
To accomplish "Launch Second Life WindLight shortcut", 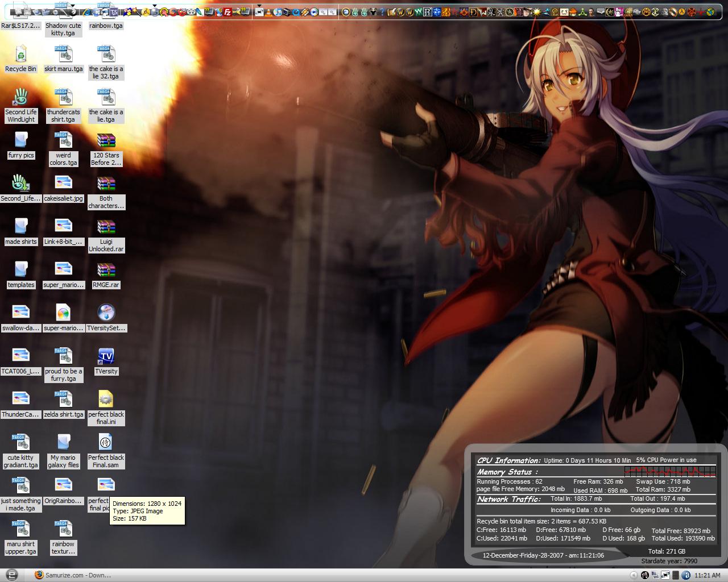I will pos(21,105).
